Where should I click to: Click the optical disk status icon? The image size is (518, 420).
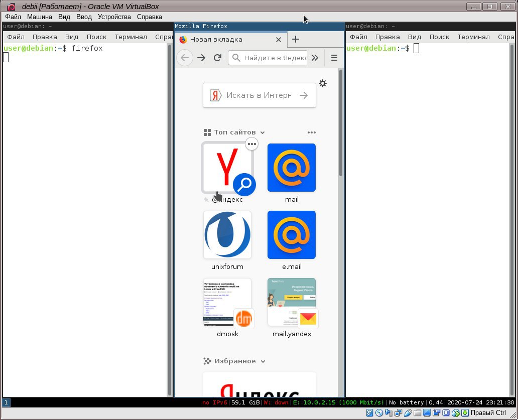379,413
